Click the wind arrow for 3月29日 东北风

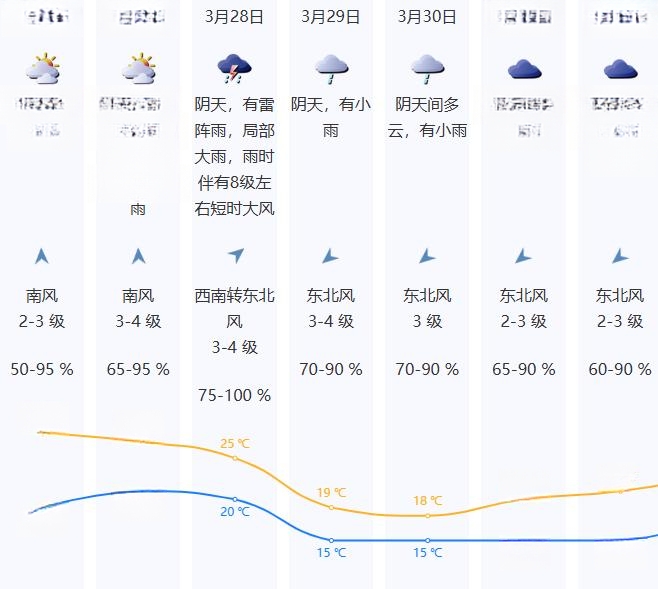(x=330, y=256)
